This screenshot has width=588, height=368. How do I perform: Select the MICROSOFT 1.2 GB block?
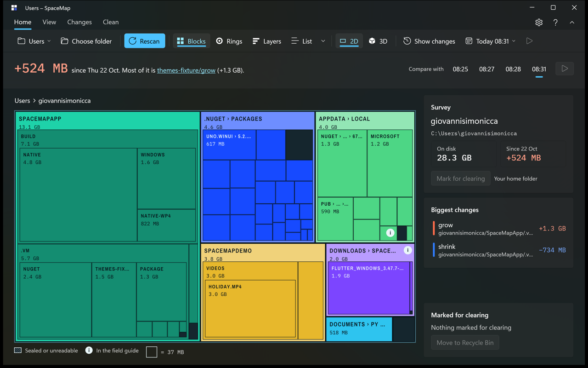[390, 163]
